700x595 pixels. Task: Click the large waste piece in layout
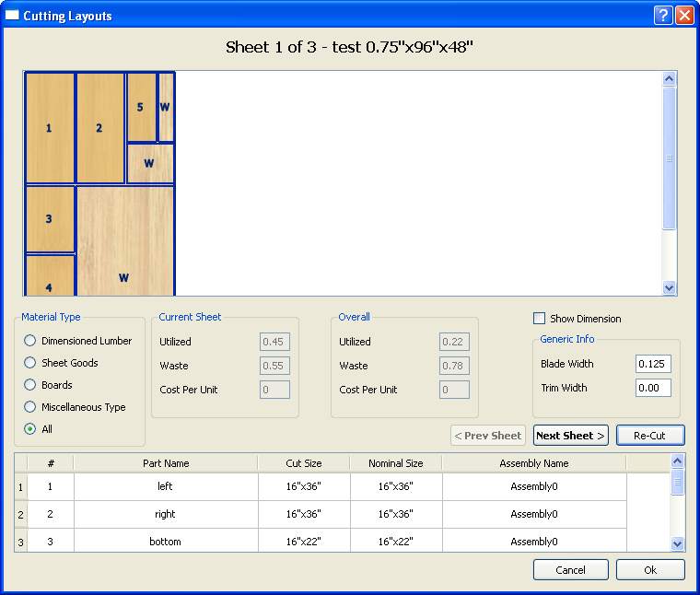tap(124, 241)
